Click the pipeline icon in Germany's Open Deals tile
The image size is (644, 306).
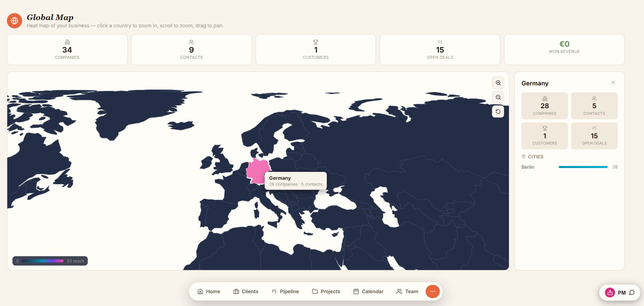(594, 128)
